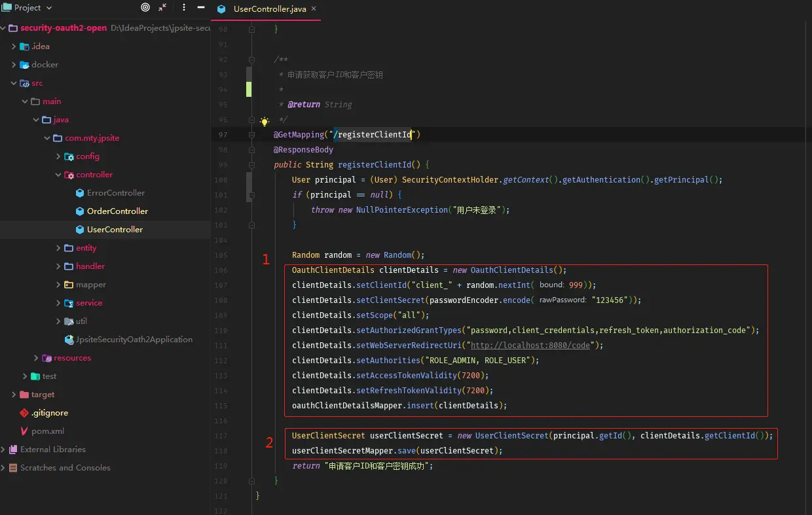Click the "/registerClientId" path string

tap(373, 135)
